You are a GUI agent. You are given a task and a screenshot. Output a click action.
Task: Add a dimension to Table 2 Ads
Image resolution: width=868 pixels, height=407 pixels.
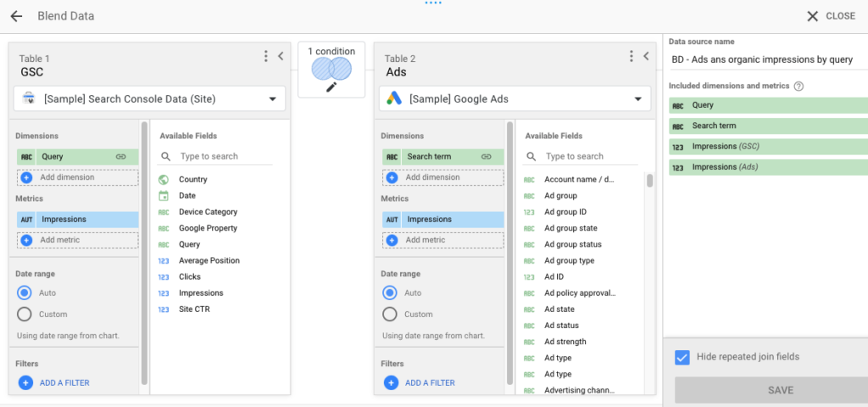tap(442, 177)
